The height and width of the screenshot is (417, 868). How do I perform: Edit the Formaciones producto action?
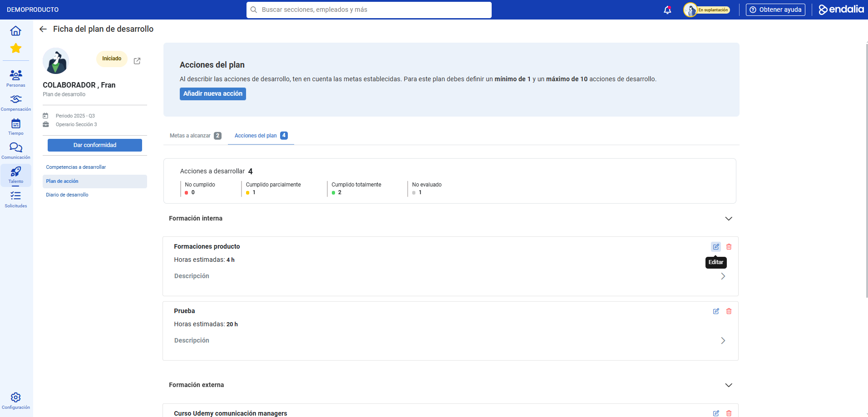pos(716,247)
